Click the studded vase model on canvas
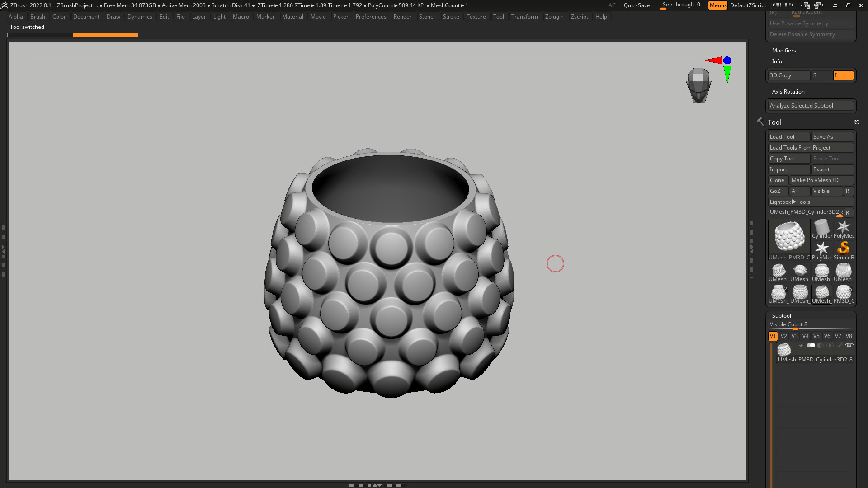The width and height of the screenshot is (868, 488). click(x=390, y=273)
